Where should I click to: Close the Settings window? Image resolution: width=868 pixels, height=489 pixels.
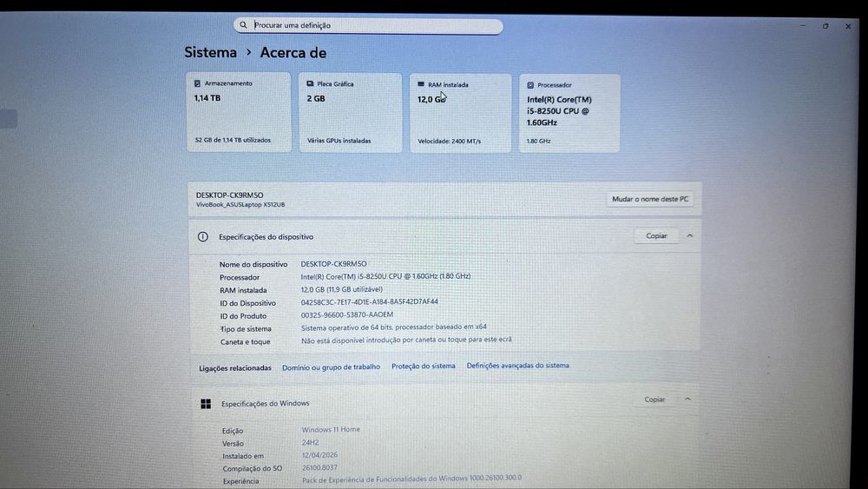pos(848,26)
